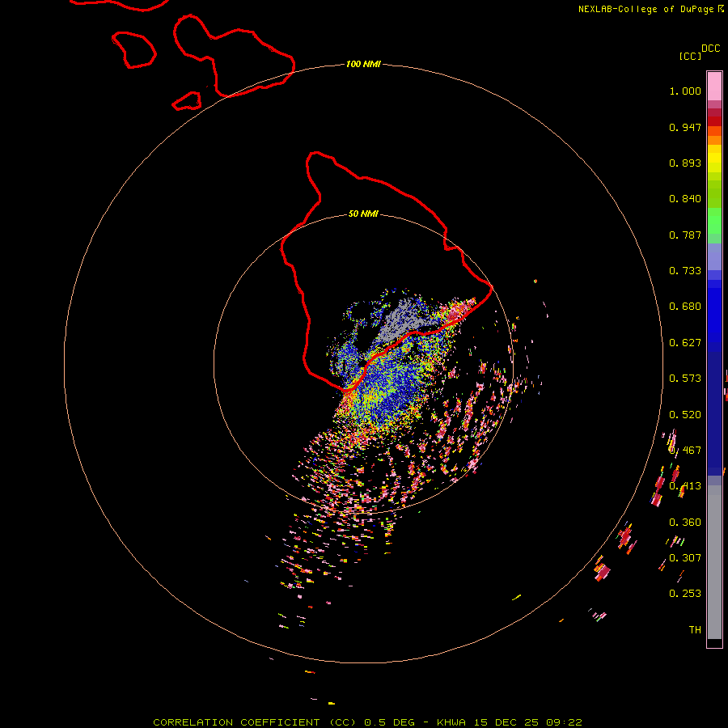Click the 0.520 legend value
This screenshot has width=728, height=728.
tap(685, 415)
